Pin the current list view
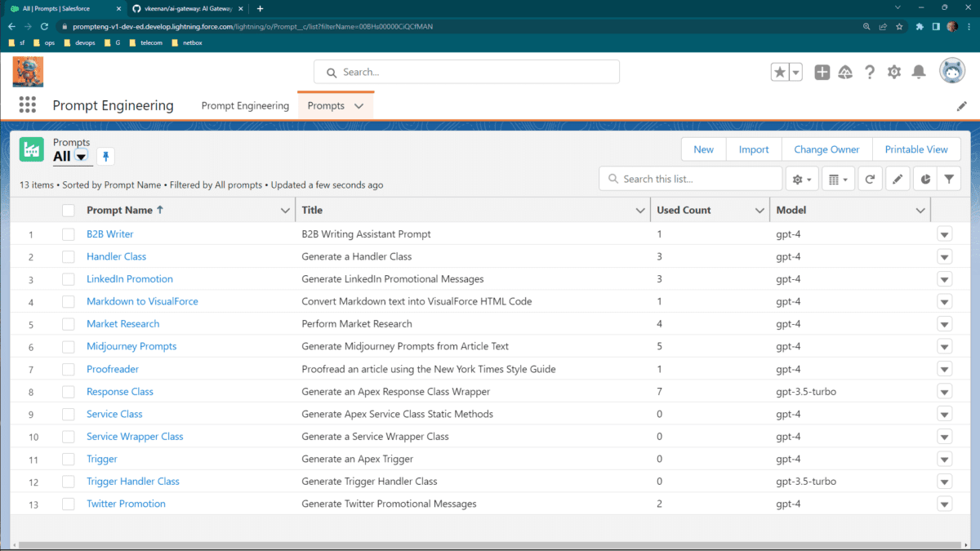980x551 pixels. (105, 157)
